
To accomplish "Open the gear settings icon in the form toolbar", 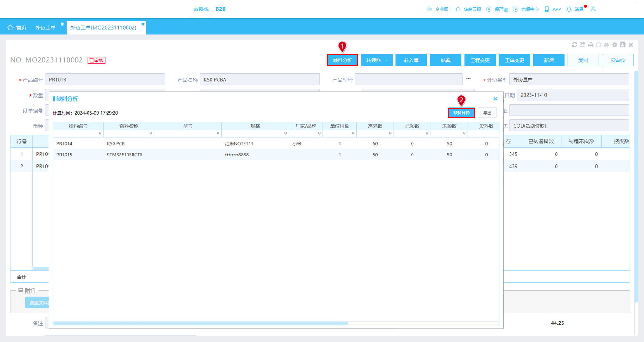I will pyautogui.click(x=615, y=45).
